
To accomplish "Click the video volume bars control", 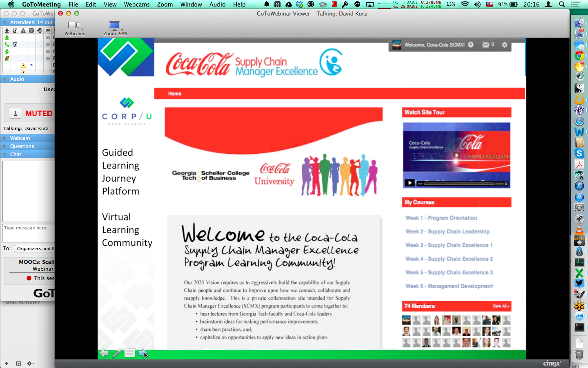I will tap(499, 184).
